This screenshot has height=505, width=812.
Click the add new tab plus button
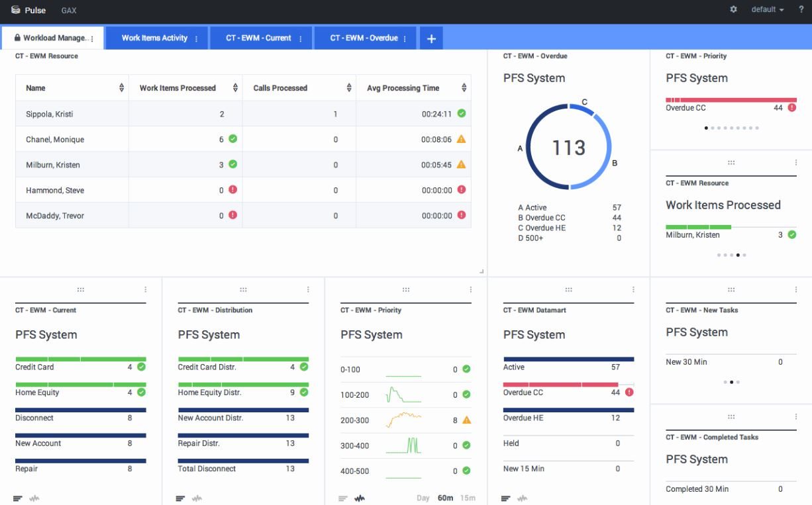point(431,38)
